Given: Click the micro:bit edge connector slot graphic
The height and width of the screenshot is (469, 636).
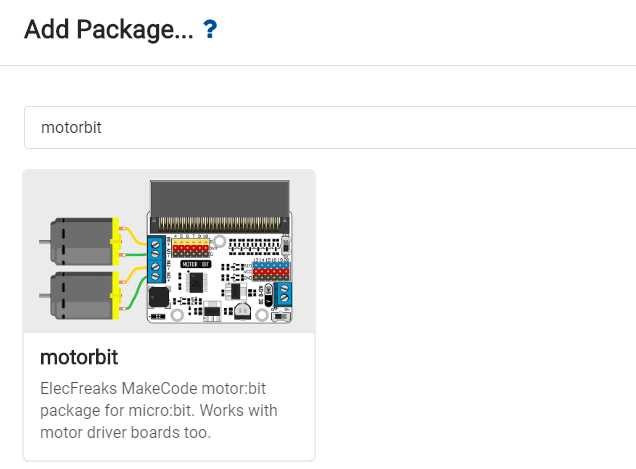Looking at the screenshot, I should pyautogui.click(x=220, y=207).
